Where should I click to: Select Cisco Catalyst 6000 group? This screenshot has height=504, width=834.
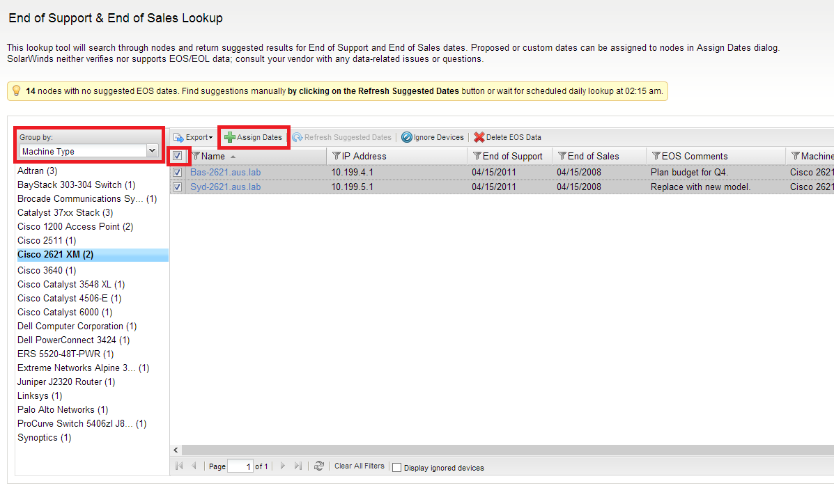(65, 312)
